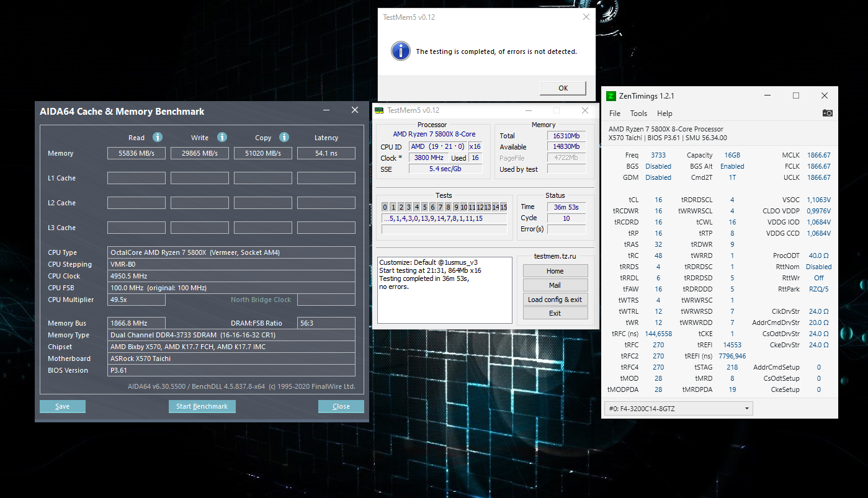Click the TestMem5 Total 16310Mb field
This screenshot has height=498, width=868.
click(x=566, y=136)
